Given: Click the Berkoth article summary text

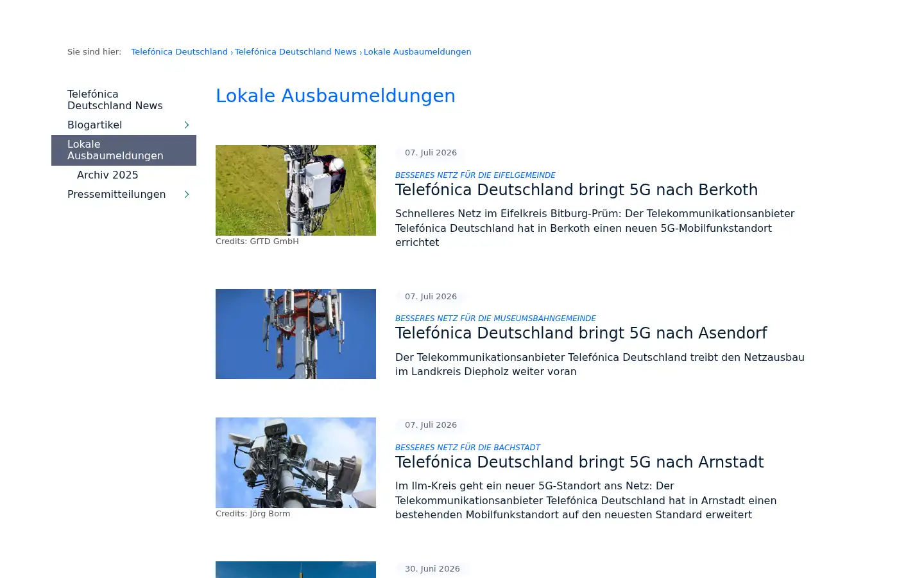Looking at the screenshot, I should coord(595,228).
